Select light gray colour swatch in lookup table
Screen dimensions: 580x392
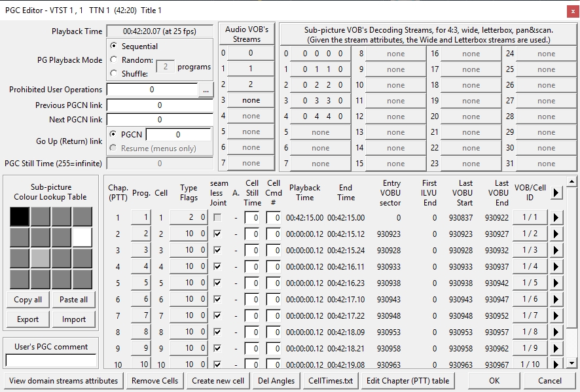coord(40,258)
